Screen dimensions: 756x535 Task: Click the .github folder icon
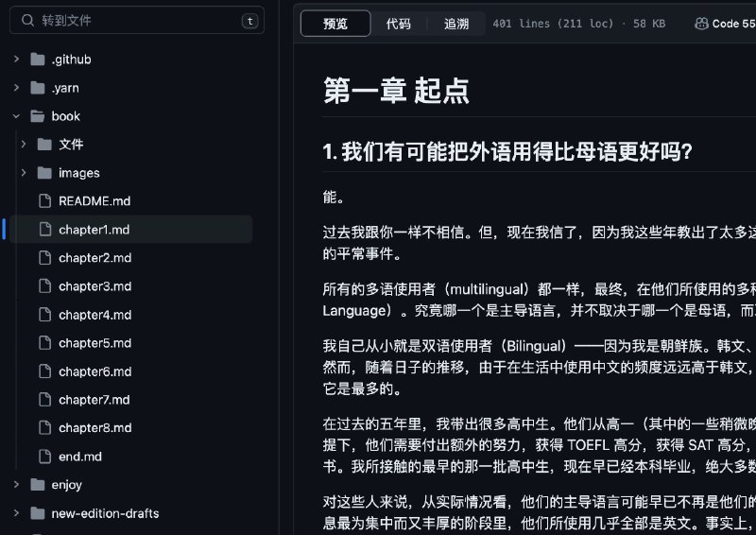click(38, 60)
